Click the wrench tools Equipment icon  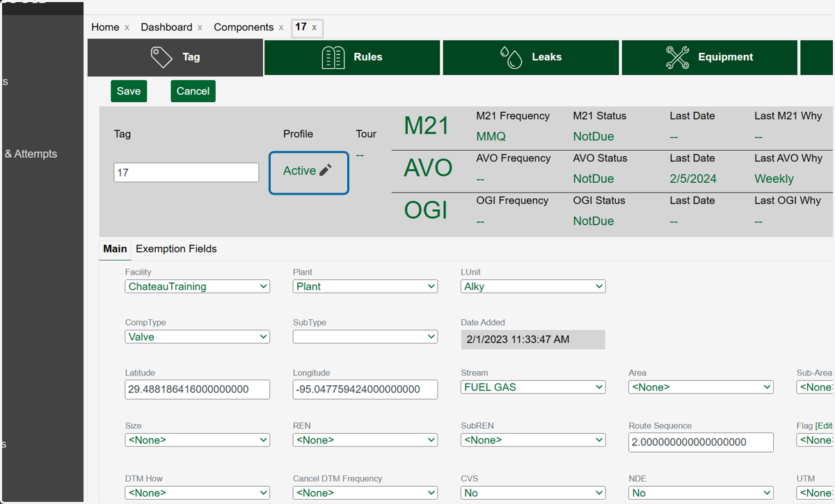click(x=678, y=57)
